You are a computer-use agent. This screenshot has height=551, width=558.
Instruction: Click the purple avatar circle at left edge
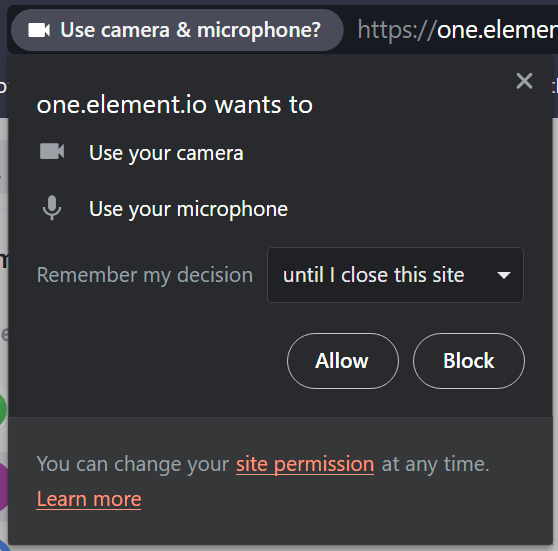pyautogui.click(x=4, y=488)
